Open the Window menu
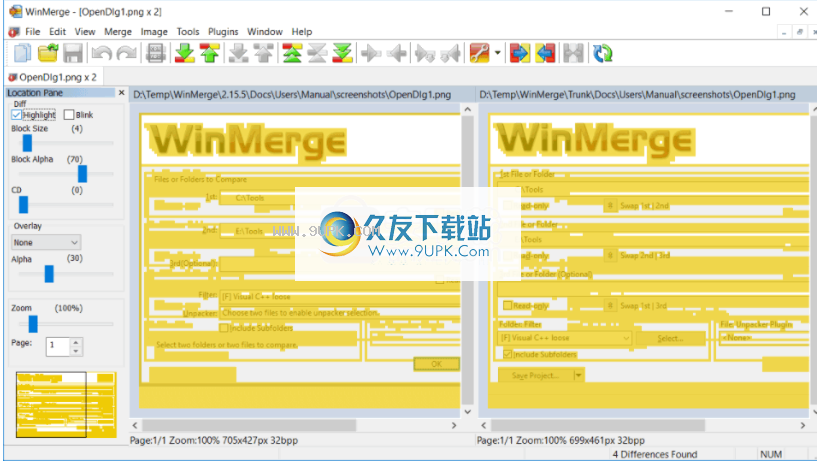817x468 pixels. tap(265, 32)
